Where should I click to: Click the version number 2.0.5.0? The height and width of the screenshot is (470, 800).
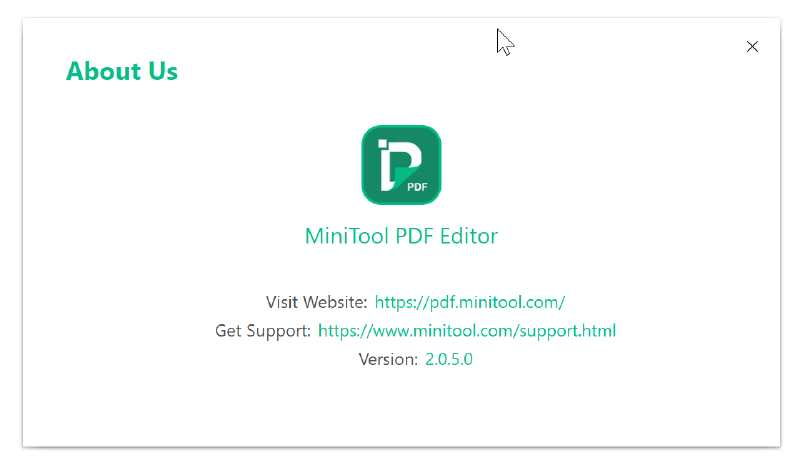[449, 359]
